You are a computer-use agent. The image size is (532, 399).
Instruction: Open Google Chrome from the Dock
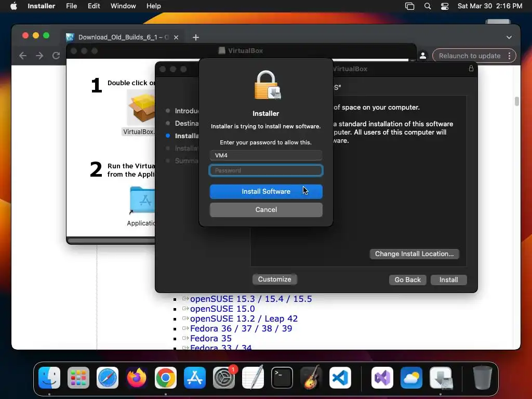[166, 377]
